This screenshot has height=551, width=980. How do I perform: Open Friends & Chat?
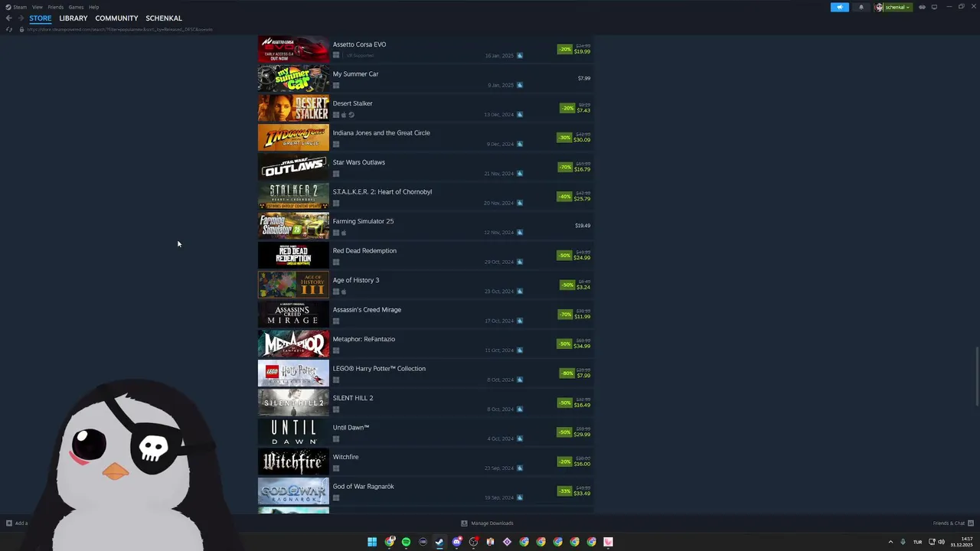953,523
